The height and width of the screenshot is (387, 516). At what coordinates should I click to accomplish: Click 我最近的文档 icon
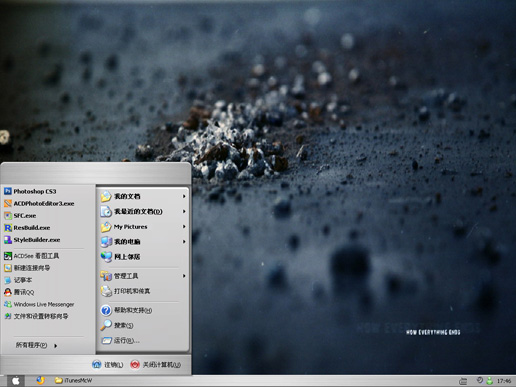(x=106, y=211)
